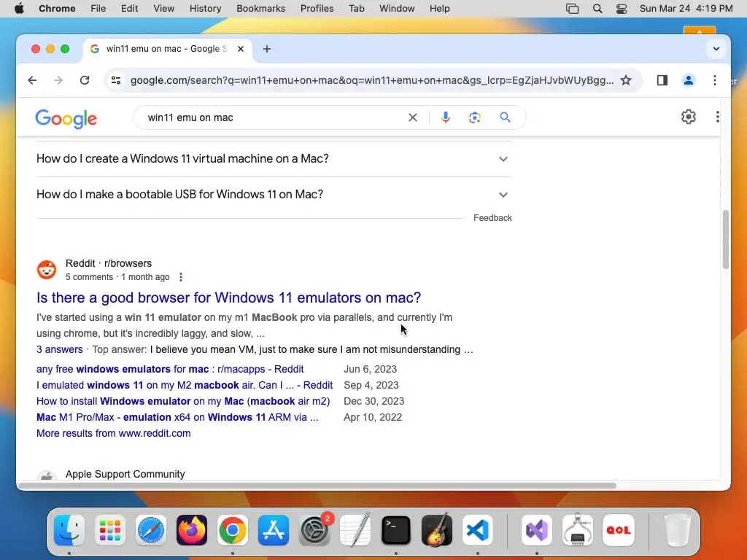The image size is (747, 560).
Task: Bookmark this tab with the star icon
Action: (x=626, y=80)
